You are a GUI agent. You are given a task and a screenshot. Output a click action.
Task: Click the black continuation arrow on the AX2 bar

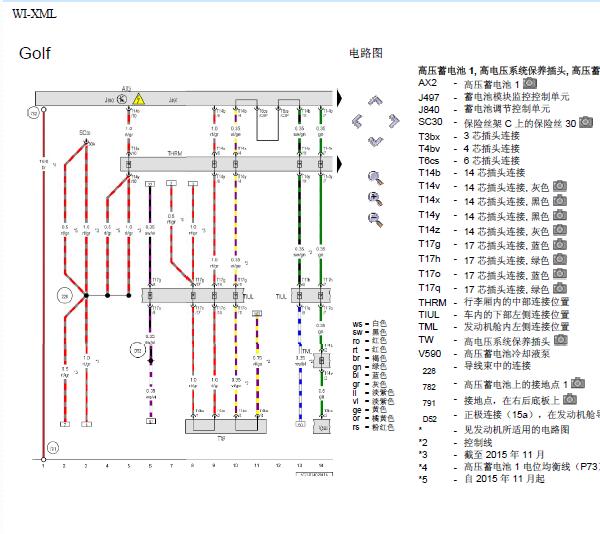coord(339,98)
